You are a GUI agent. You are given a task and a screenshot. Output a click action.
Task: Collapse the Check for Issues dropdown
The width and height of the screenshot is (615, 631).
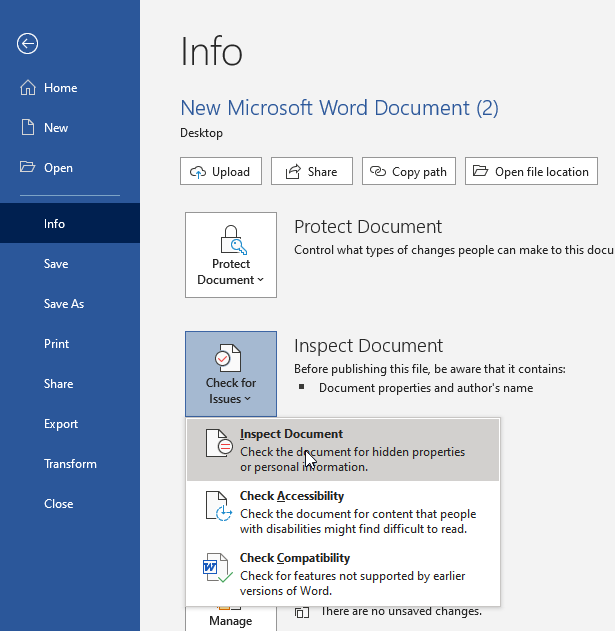[x=231, y=374]
